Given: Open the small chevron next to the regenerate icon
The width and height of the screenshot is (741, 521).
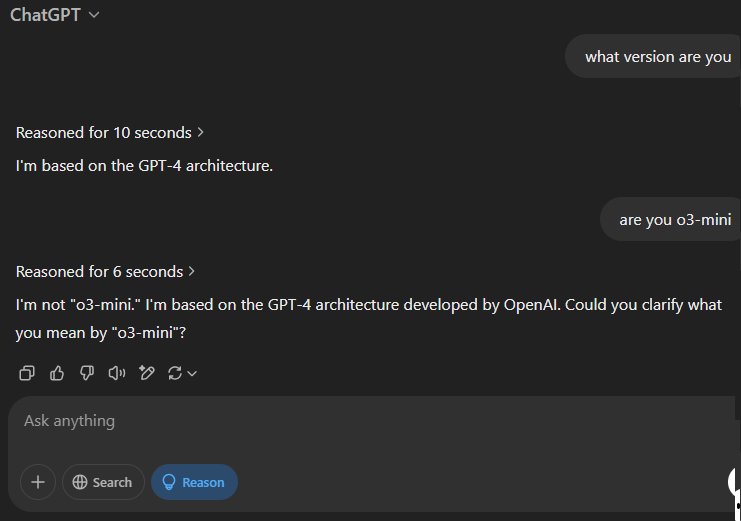Looking at the screenshot, I should [x=192, y=374].
